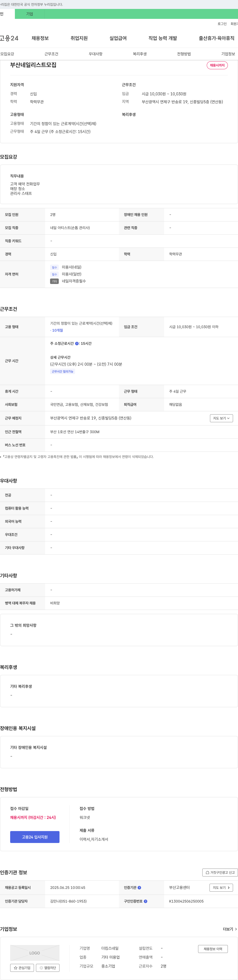Open the 출산휴가·육아휴직 menu
238x980 pixels.
216,38
